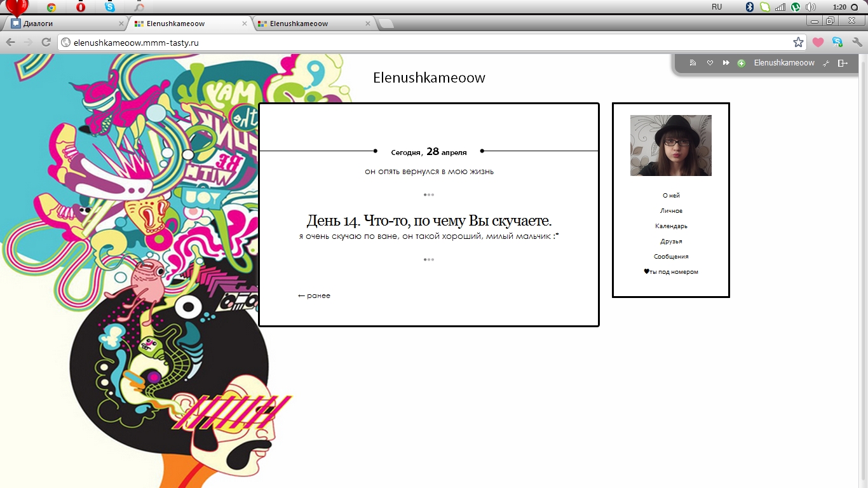Screen dimensions: 868x488
Task: Click the volume speaker tray icon
Action: [x=810, y=7]
